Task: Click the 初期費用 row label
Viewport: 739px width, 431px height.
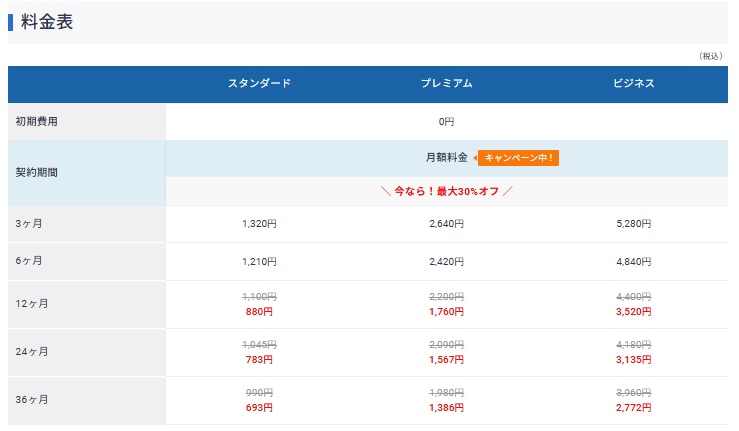Action: 37,121
